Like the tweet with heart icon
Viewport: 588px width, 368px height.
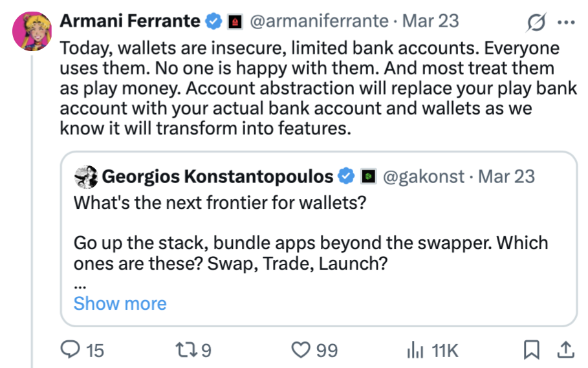(300, 350)
